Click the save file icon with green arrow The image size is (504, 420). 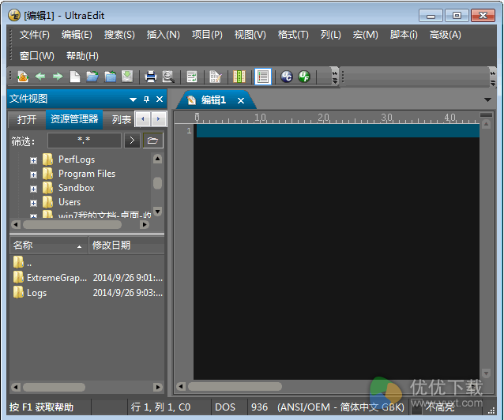click(127, 77)
